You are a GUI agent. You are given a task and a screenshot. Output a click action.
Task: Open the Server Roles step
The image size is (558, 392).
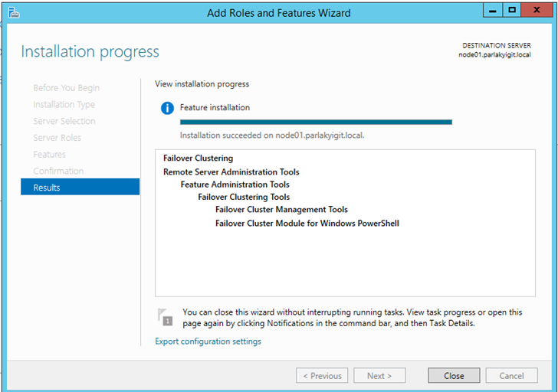[x=57, y=138]
